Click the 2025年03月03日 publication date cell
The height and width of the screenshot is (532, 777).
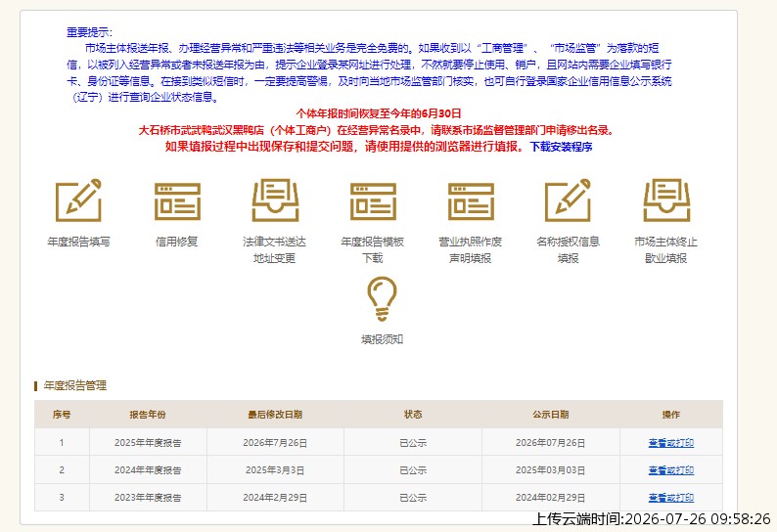point(551,470)
